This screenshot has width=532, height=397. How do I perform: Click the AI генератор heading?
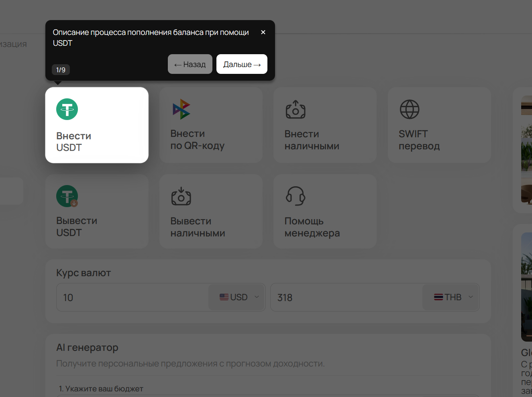(x=87, y=348)
